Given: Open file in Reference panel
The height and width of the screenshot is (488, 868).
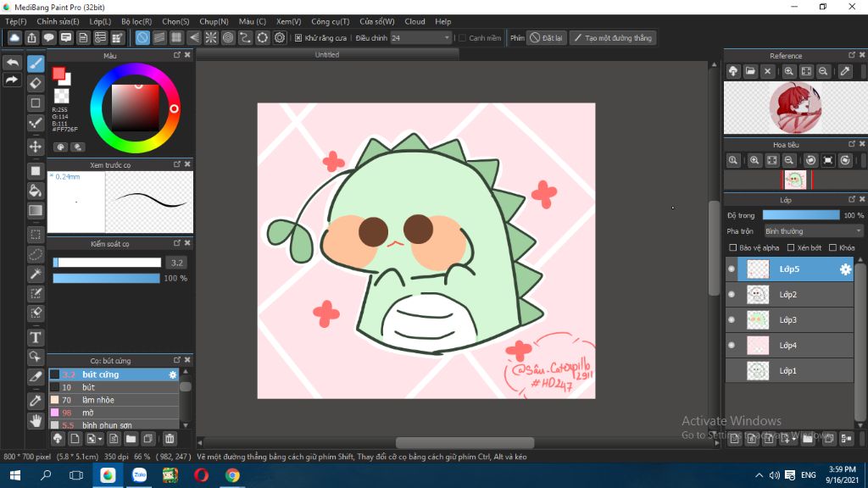Looking at the screenshot, I should (750, 71).
